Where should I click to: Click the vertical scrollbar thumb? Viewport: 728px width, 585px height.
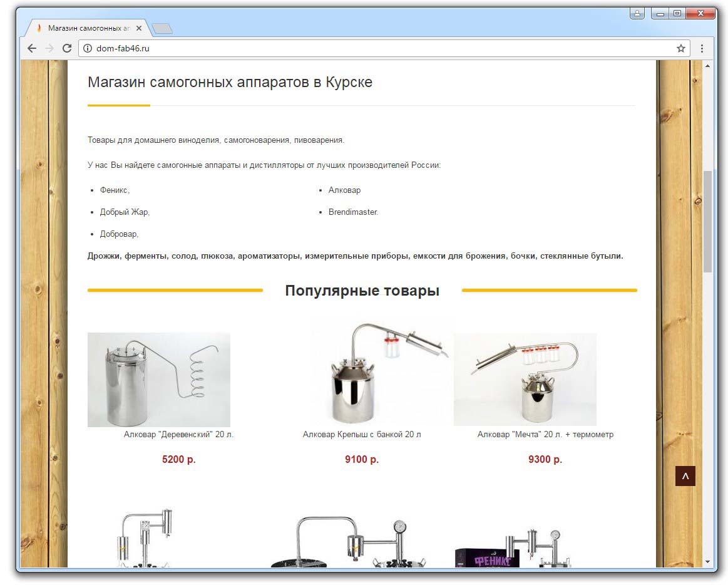coord(708,219)
